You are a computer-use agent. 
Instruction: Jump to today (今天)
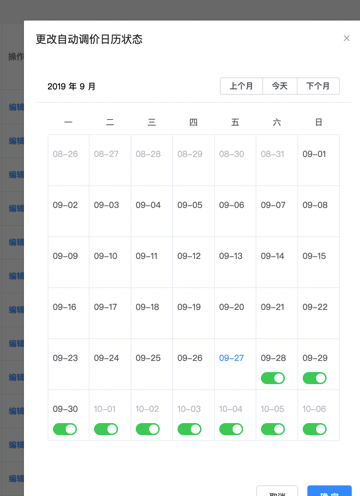[x=280, y=86]
